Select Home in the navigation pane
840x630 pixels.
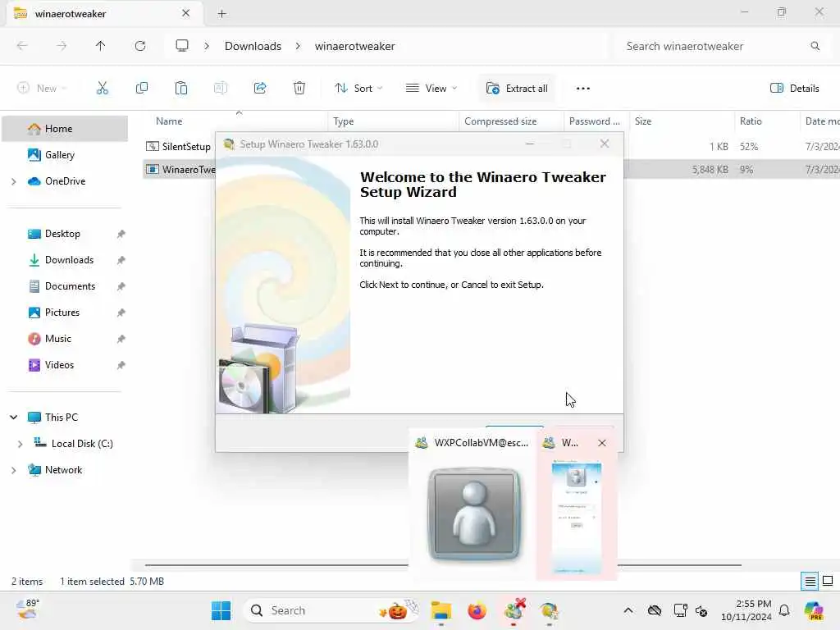tap(64, 129)
